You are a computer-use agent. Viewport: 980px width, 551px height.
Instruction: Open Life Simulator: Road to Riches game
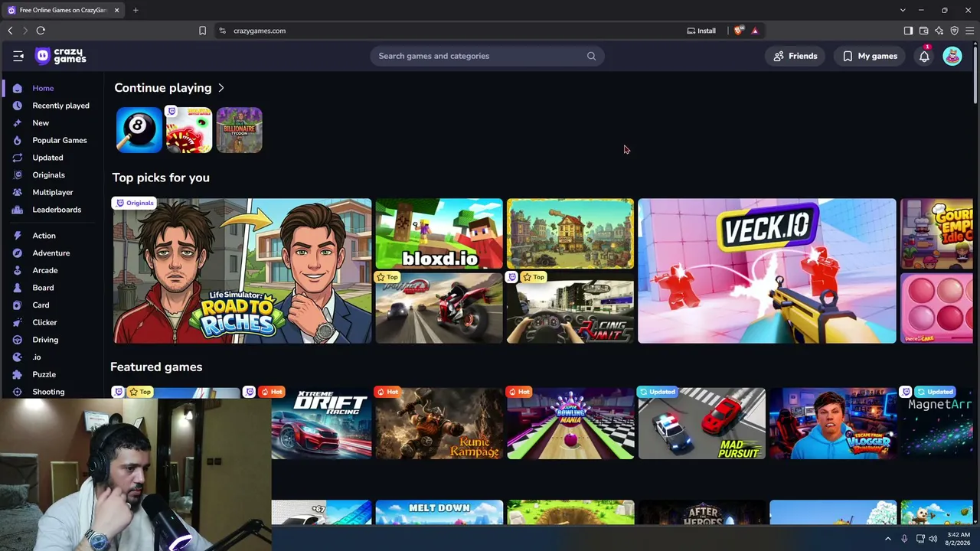pyautogui.click(x=242, y=271)
